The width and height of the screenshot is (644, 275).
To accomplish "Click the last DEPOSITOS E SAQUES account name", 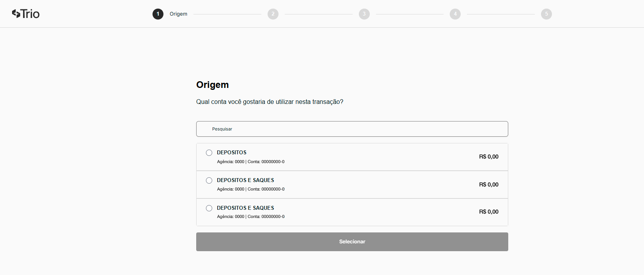I will (245, 208).
